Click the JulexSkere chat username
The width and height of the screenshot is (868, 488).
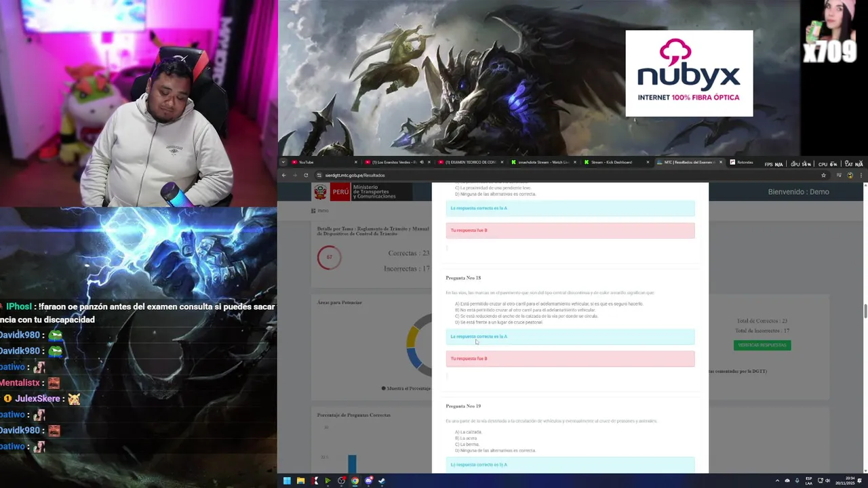tap(38, 399)
